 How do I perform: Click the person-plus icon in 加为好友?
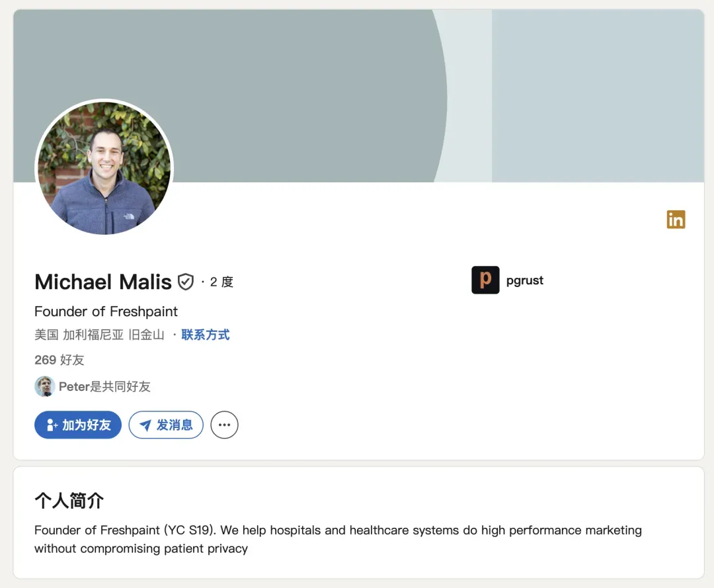pos(52,425)
